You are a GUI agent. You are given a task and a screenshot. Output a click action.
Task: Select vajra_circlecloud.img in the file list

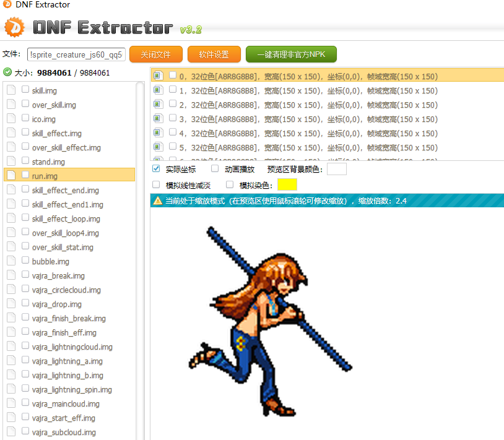click(x=66, y=290)
